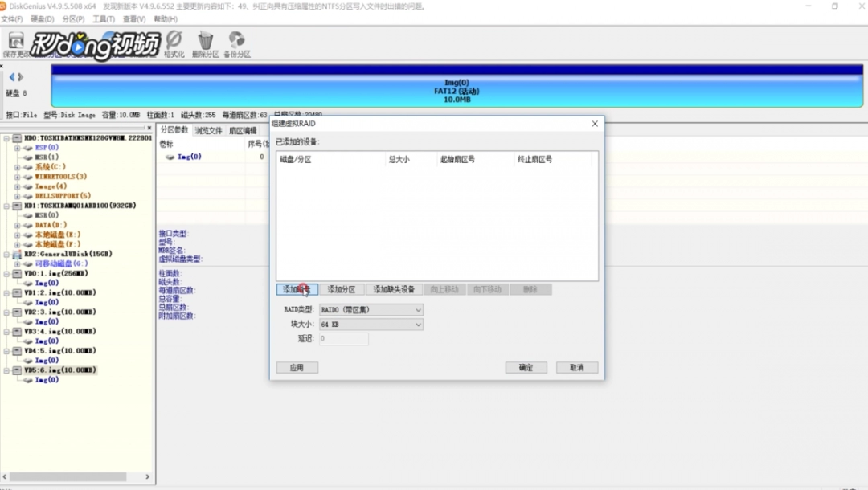The width and height of the screenshot is (868, 490).
Task: Select the RD2:GeneralUDisk(15GB) drive icon
Action: point(17,254)
